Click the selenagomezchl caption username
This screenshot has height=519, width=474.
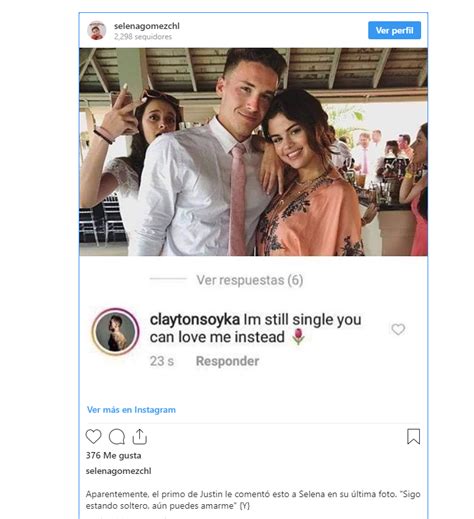[x=118, y=471]
